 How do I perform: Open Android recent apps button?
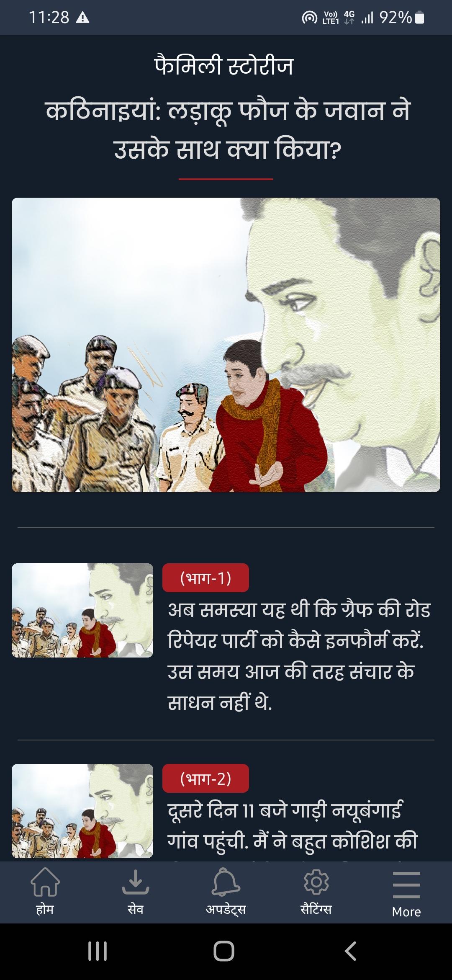coord(98,951)
